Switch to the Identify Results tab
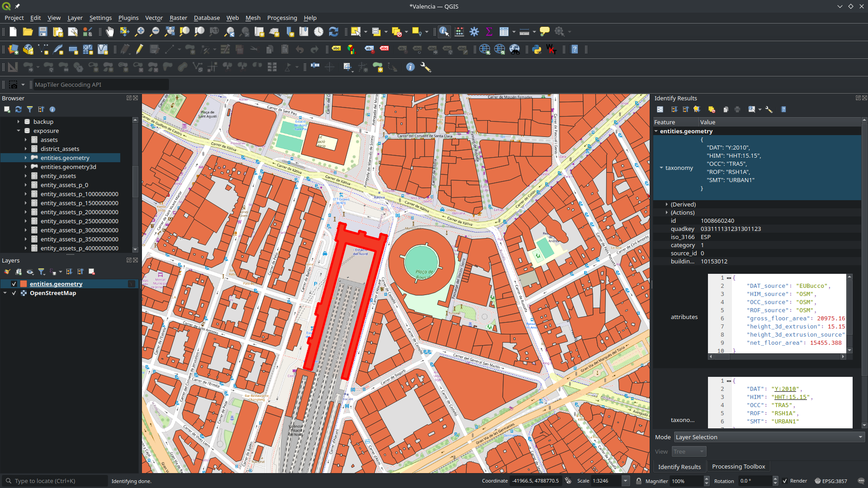868x488 pixels. (679, 467)
